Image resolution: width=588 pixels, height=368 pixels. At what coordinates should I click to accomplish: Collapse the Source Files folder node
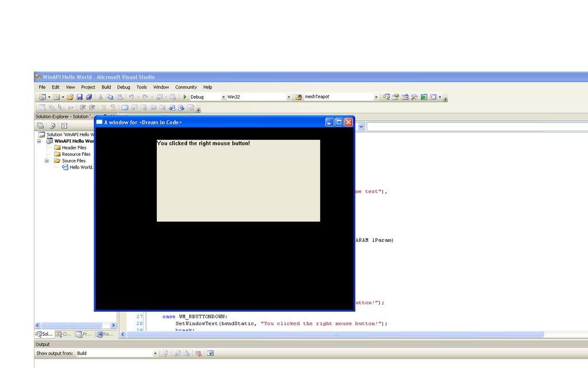coord(47,161)
